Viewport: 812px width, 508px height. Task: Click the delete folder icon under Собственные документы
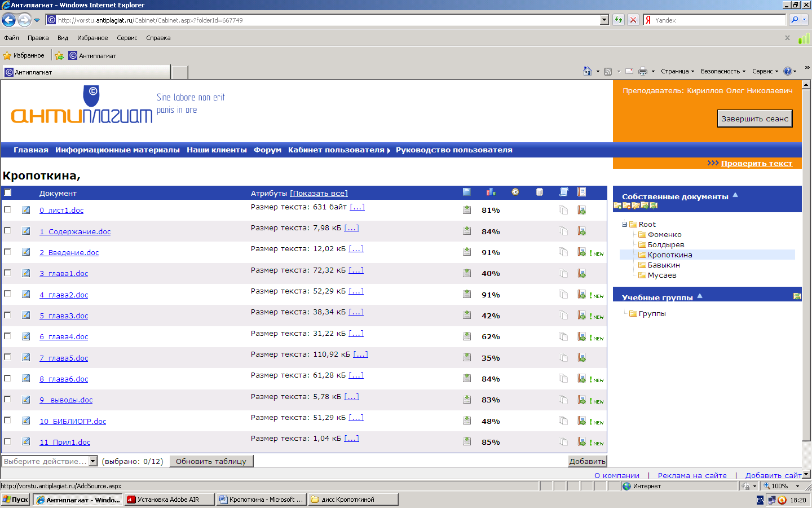(626, 205)
